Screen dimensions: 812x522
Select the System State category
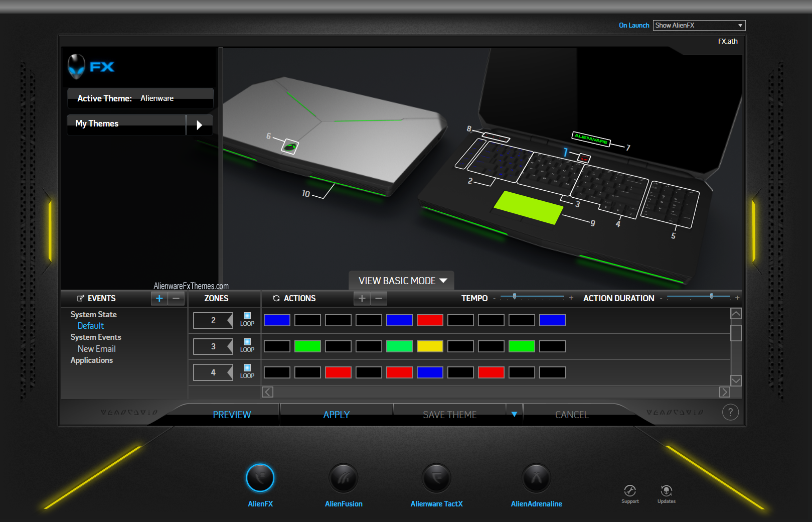pyautogui.click(x=93, y=315)
